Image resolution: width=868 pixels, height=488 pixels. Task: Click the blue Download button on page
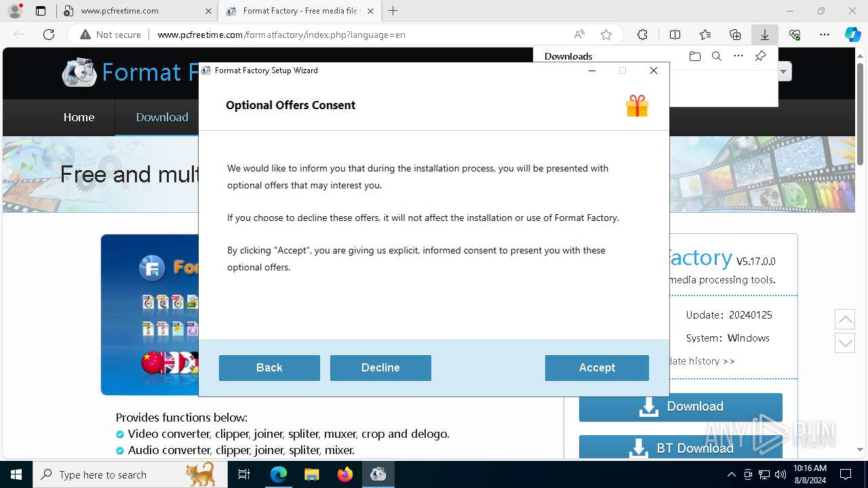tap(681, 407)
